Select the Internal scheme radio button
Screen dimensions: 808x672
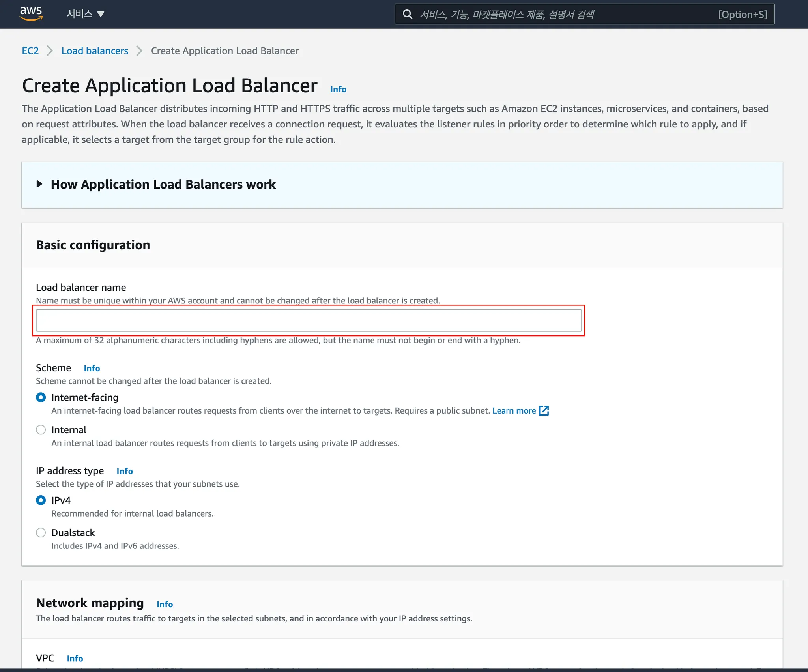click(41, 430)
